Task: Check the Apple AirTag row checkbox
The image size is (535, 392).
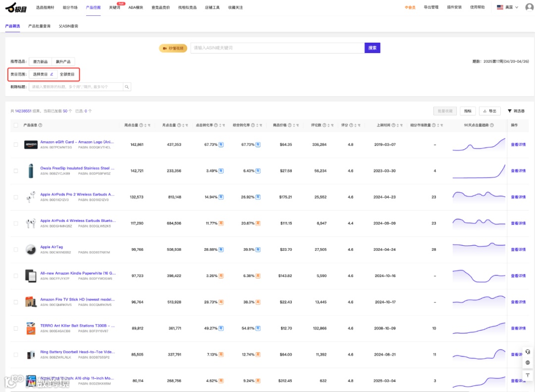Action: pyautogui.click(x=16, y=250)
